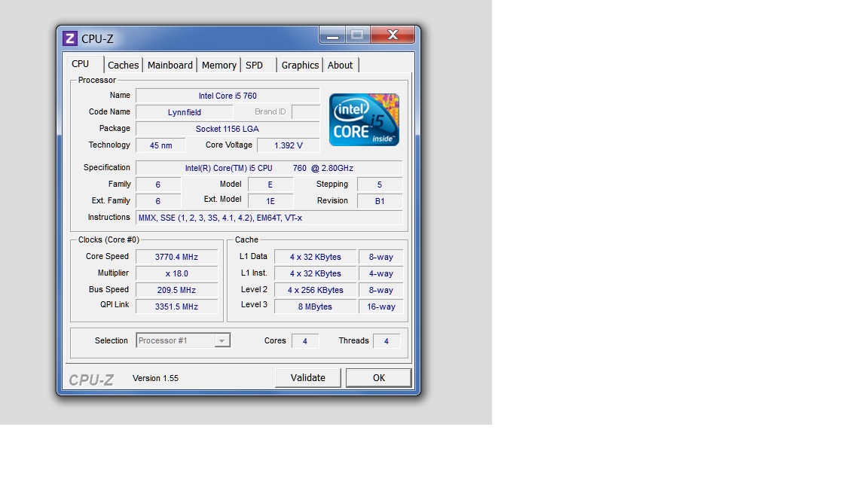Click the Name field Intel Core i5 760
The width and height of the screenshot is (868, 488).
tap(228, 96)
